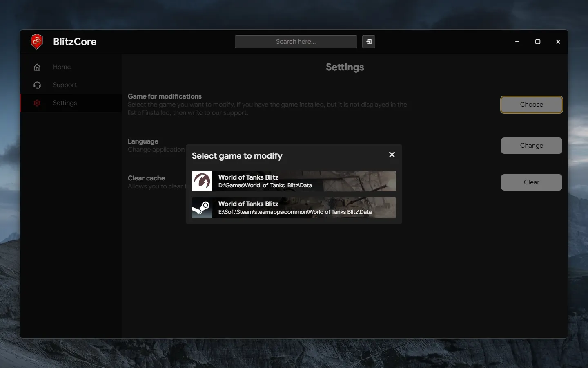Click the red Settings gear icon
This screenshot has height=368, width=588.
click(x=37, y=103)
